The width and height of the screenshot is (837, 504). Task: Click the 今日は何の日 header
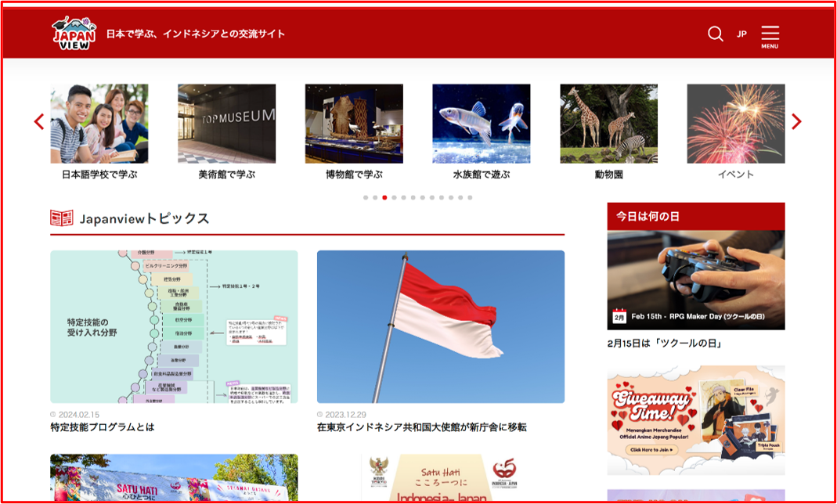pyautogui.click(x=696, y=217)
